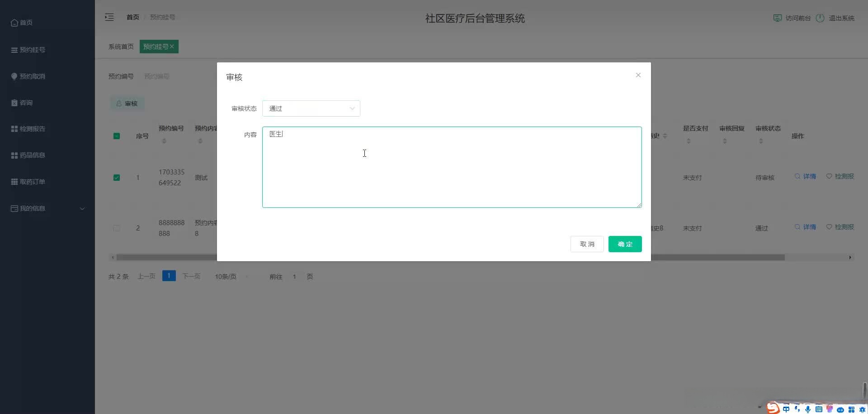Screen dimensions: 868x414
Task: Check row 2's selection checkbox
Action: click(117, 228)
